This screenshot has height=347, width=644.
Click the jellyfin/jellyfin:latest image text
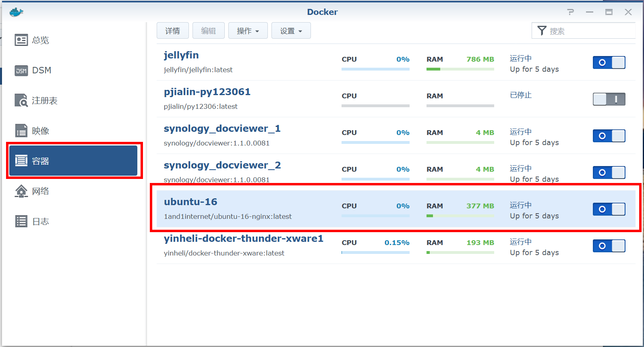coord(198,70)
